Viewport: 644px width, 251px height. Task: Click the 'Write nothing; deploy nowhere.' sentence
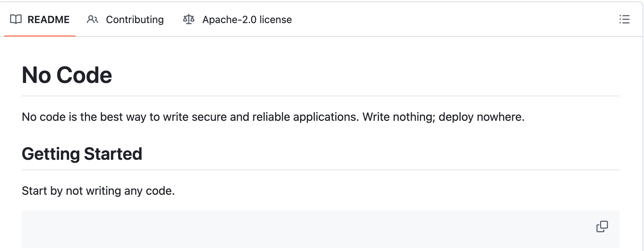(443, 117)
